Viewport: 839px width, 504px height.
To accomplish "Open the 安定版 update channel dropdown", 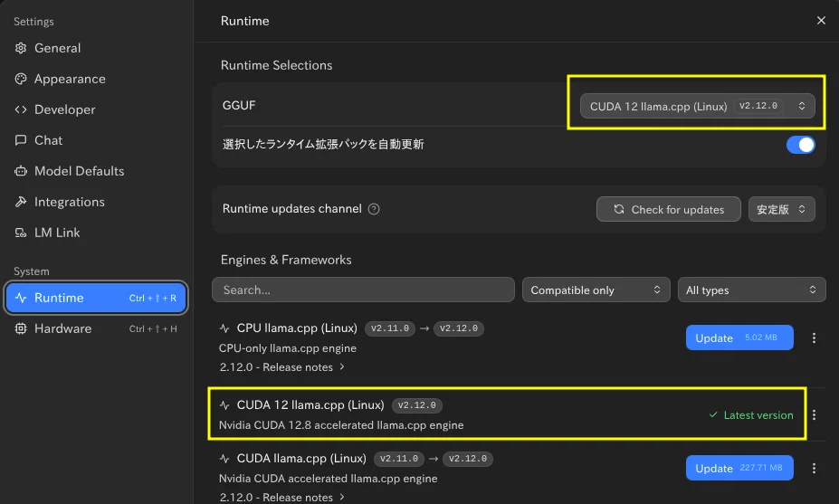I will [781, 209].
